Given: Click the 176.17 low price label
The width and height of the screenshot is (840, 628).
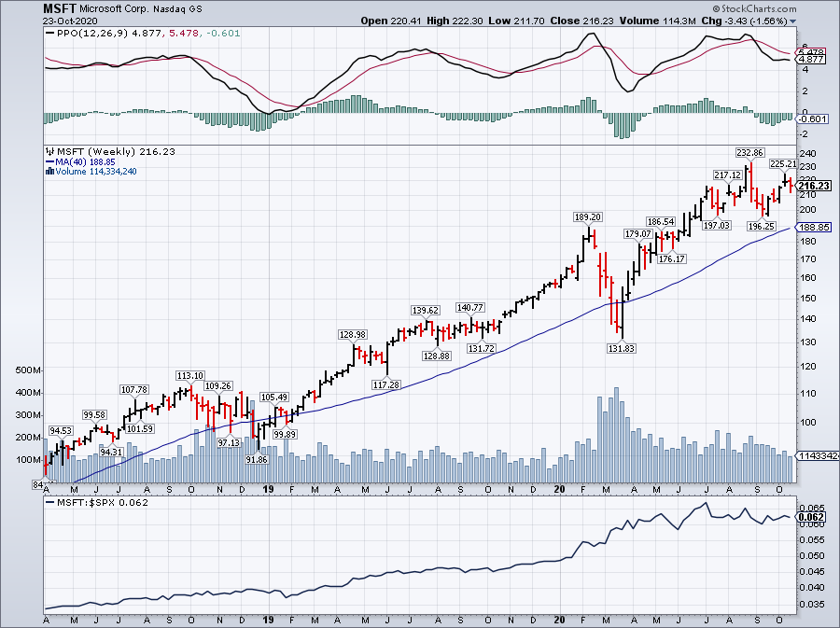Looking at the screenshot, I should (672, 259).
